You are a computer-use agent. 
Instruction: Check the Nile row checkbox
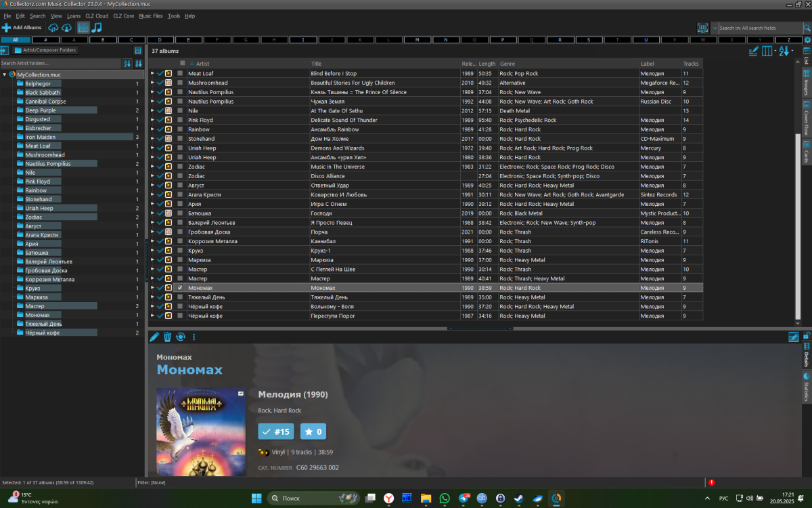[181, 110]
